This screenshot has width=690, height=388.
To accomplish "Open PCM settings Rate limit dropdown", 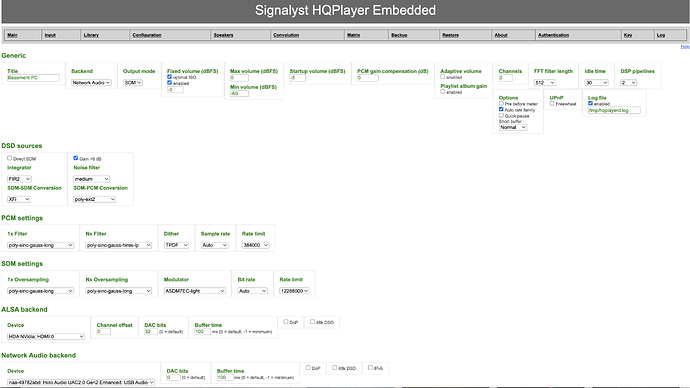I will pyautogui.click(x=256, y=245).
